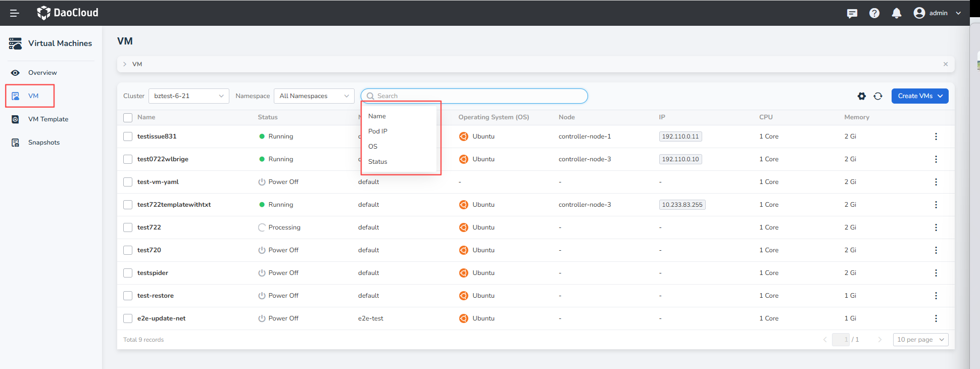Click the Overview eye icon

15,73
